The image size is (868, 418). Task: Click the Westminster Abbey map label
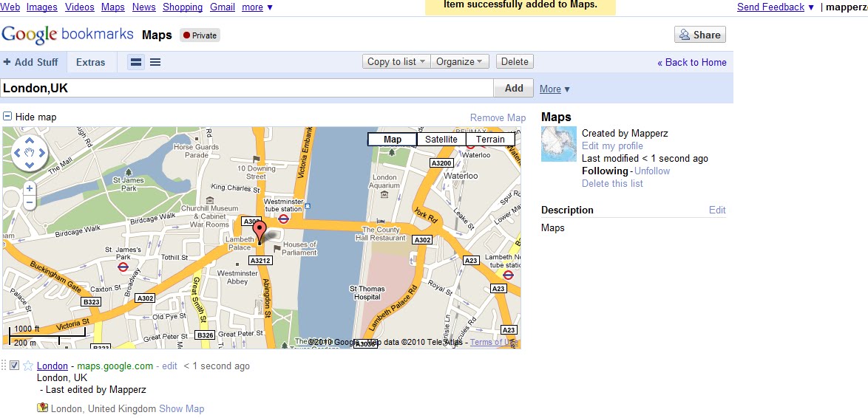pyautogui.click(x=237, y=277)
